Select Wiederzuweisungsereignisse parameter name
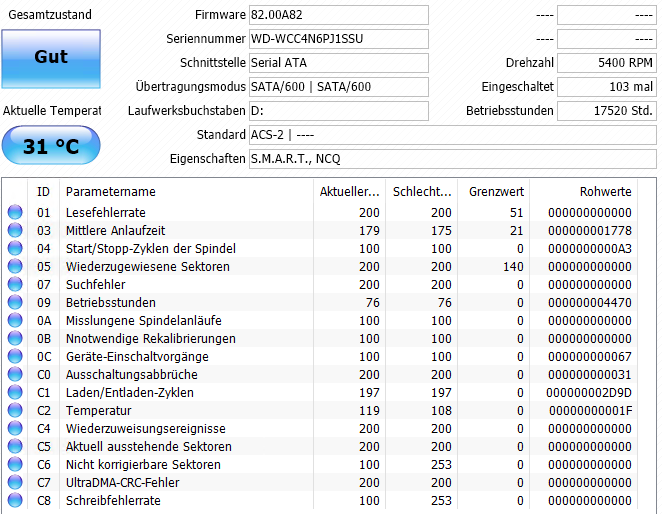 (146, 429)
